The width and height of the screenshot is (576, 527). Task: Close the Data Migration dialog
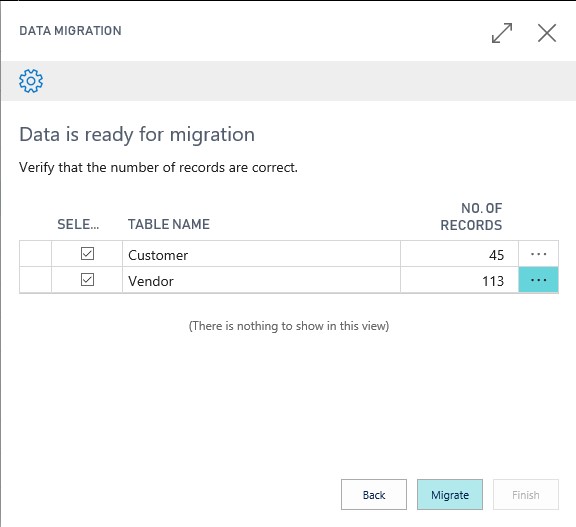[547, 33]
